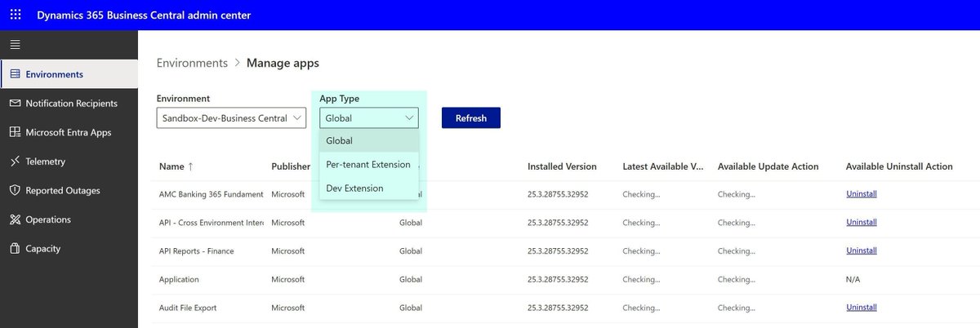980x328 pixels.
Task: Click the Telemetry sidebar icon
Action: [x=15, y=162]
